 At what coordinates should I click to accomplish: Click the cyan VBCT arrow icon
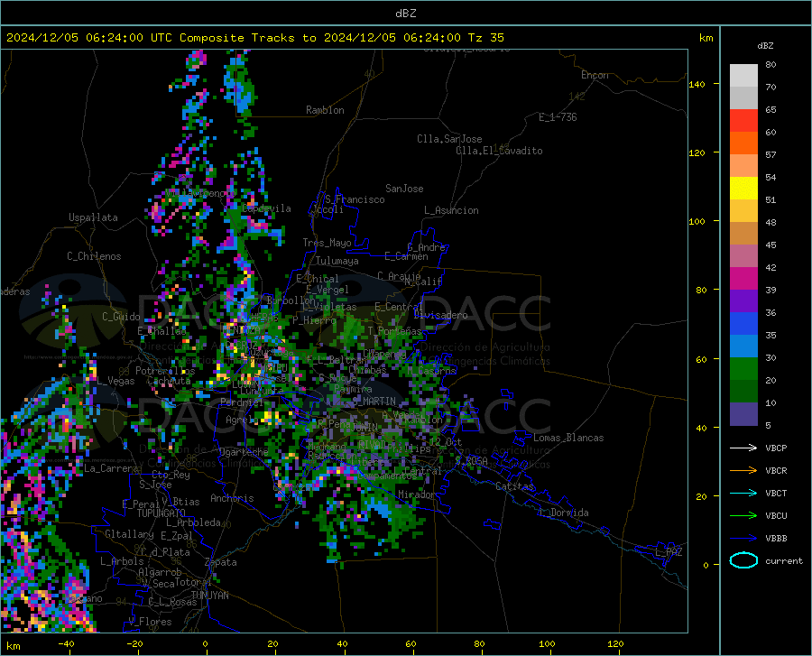(x=743, y=493)
